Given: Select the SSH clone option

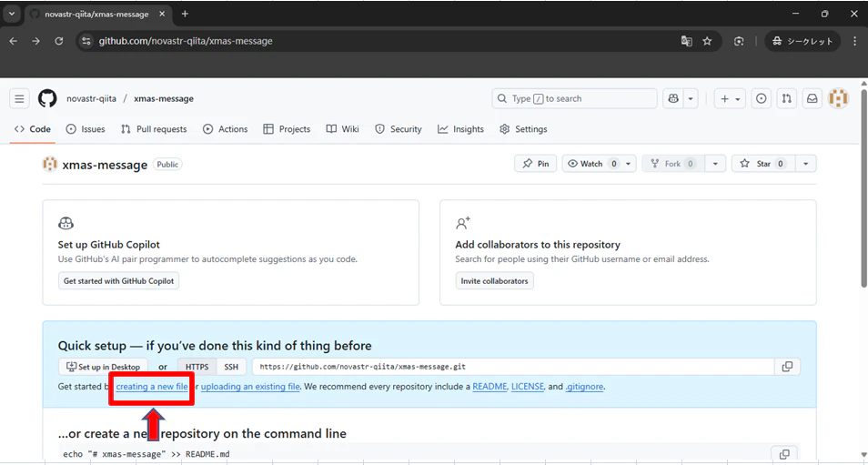Looking at the screenshot, I should 231,367.
